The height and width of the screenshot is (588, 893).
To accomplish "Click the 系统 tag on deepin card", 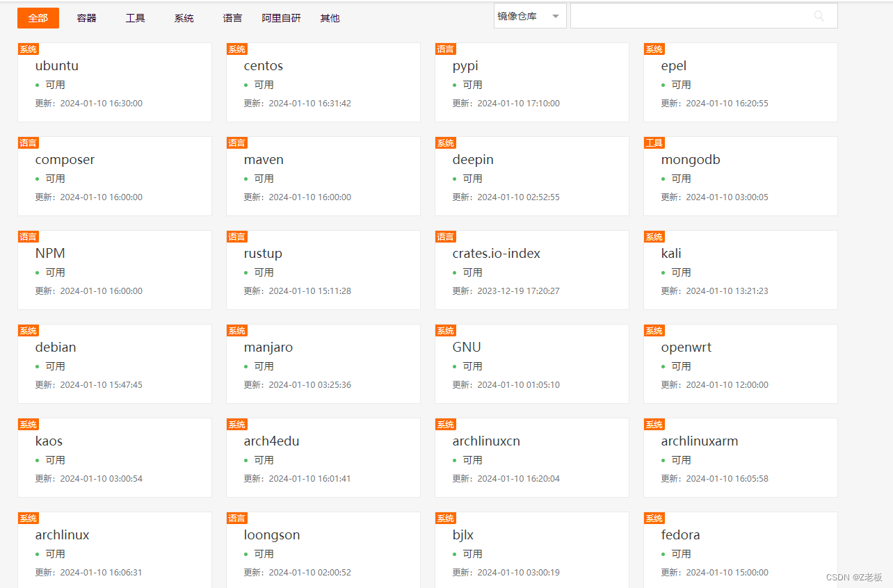I will tap(446, 142).
